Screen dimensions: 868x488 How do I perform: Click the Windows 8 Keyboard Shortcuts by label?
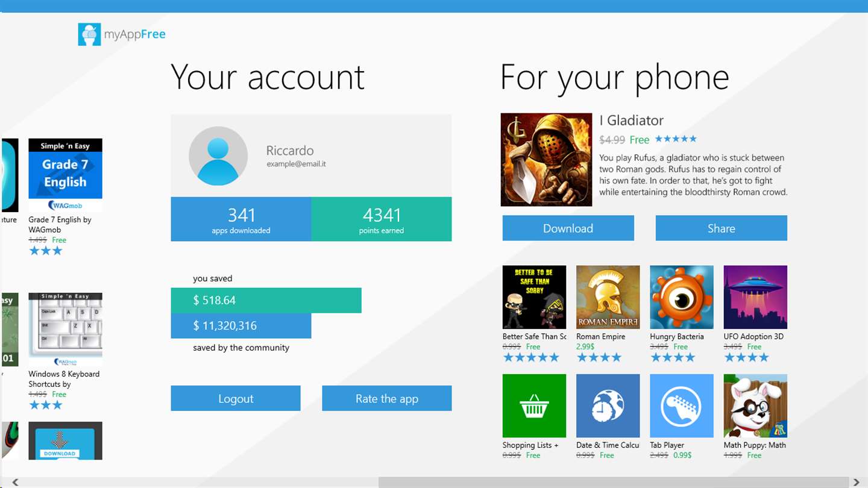pyautogui.click(x=64, y=379)
